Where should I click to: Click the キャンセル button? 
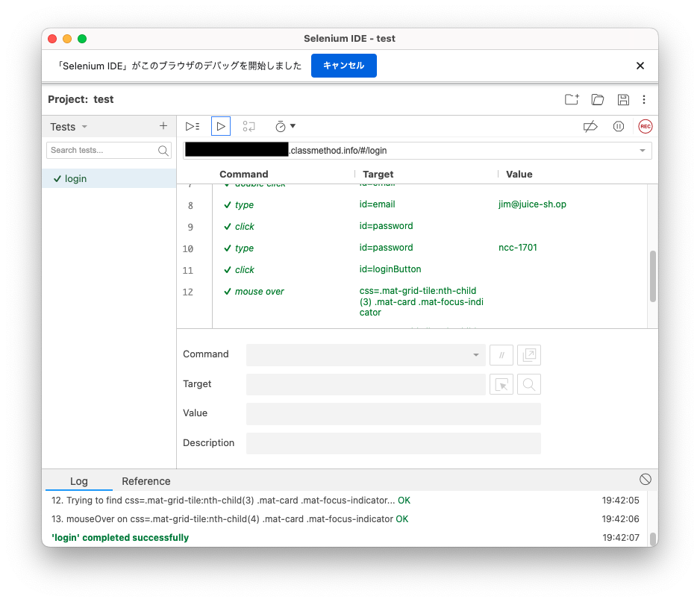[x=344, y=66]
